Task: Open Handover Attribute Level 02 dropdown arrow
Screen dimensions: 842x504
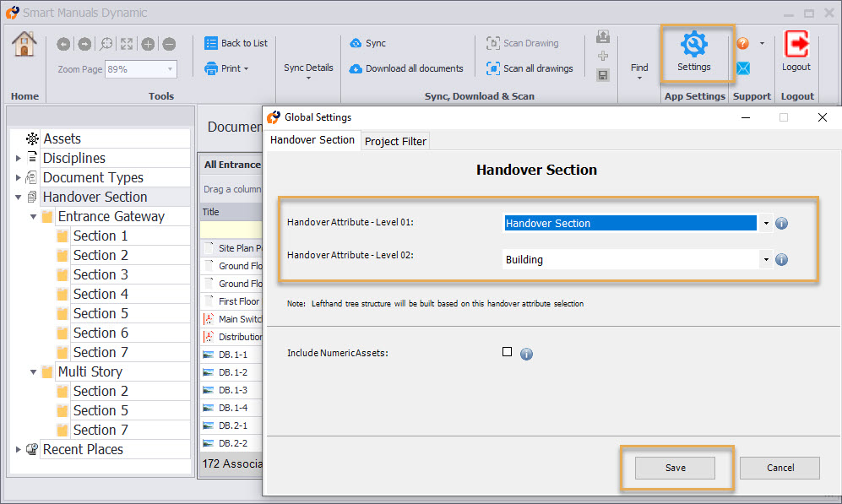Action: point(766,260)
